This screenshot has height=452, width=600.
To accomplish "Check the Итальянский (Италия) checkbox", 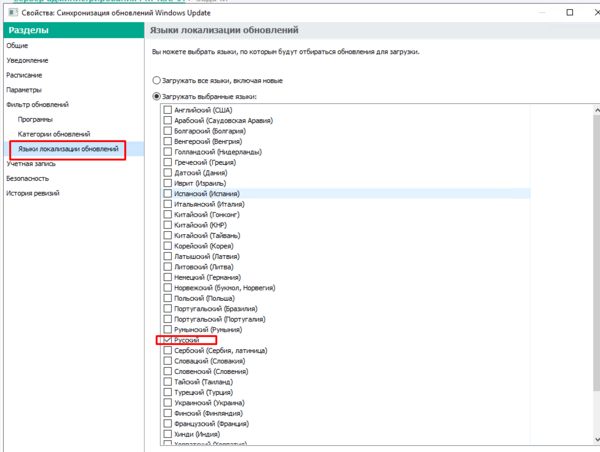I will click(x=168, y=204).
